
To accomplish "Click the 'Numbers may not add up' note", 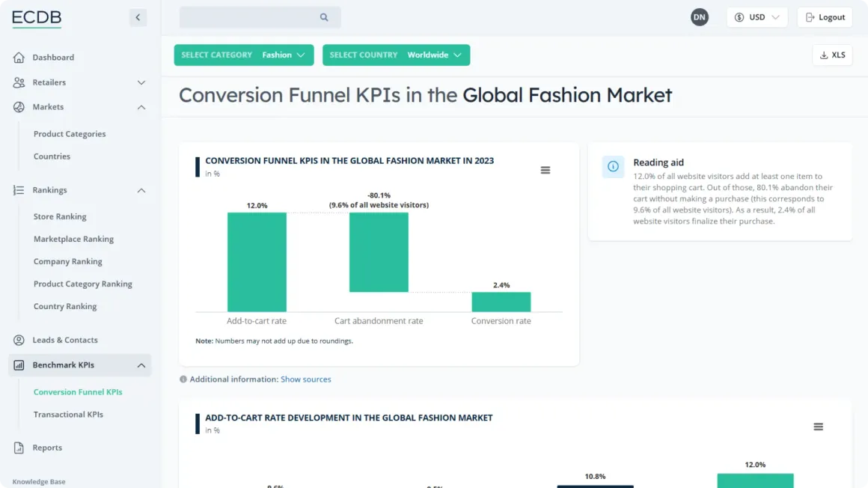I will [274, 341].
